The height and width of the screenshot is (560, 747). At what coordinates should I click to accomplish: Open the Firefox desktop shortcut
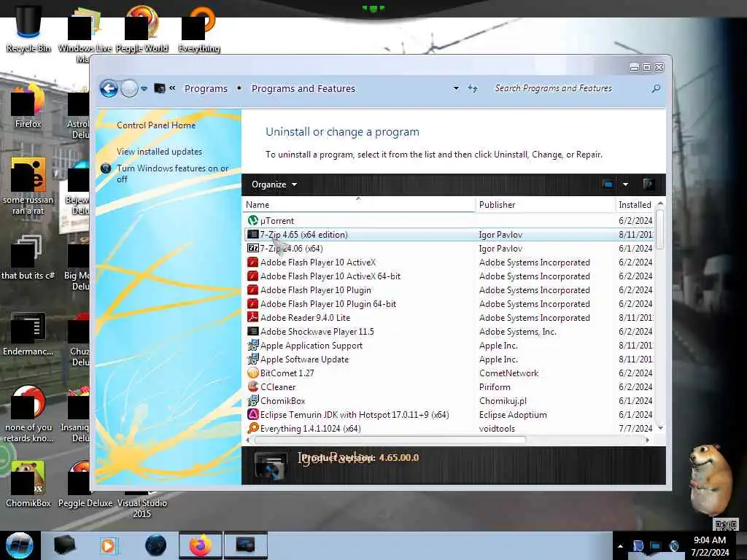(28, 106)
